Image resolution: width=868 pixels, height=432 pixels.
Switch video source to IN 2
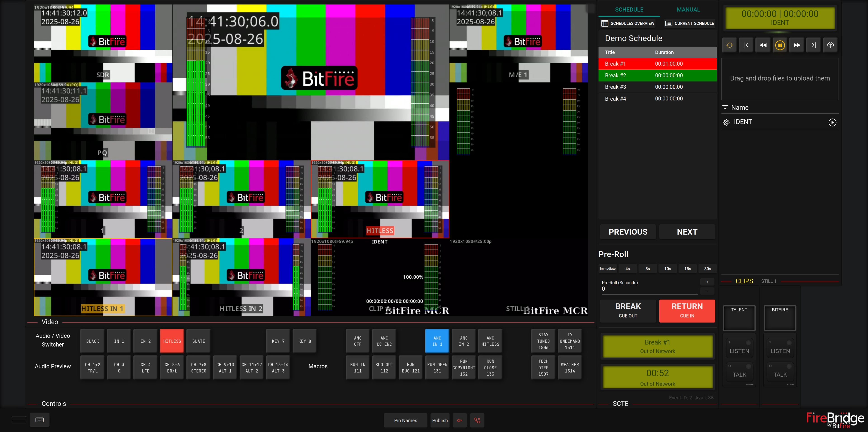click(146, 341)
